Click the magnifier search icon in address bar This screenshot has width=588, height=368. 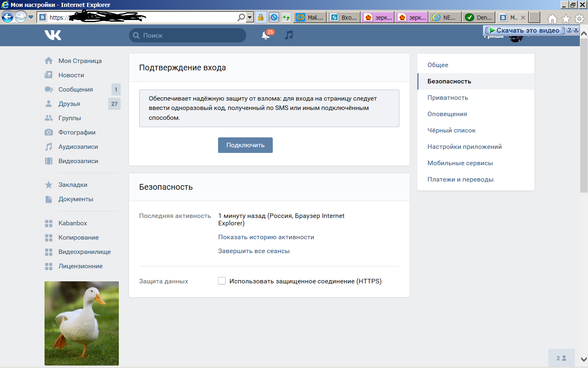click(241, 17)
